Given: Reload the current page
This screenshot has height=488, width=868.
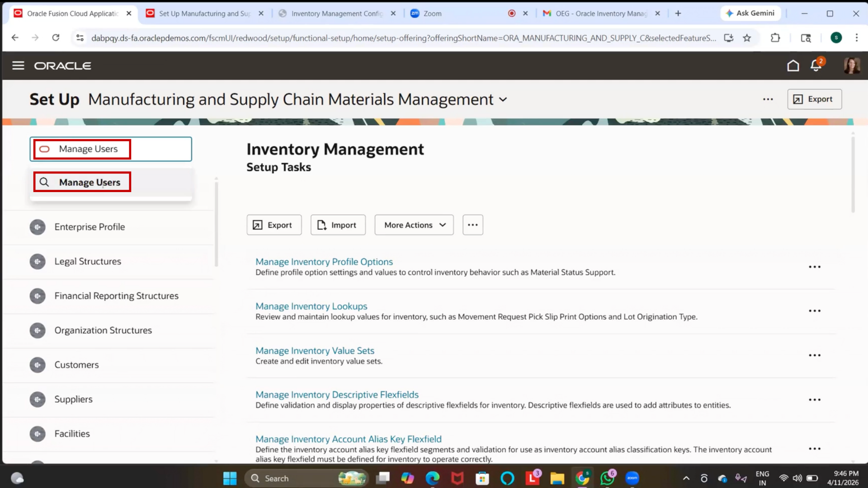Looking at the screenshot, I should click(56, 38).
